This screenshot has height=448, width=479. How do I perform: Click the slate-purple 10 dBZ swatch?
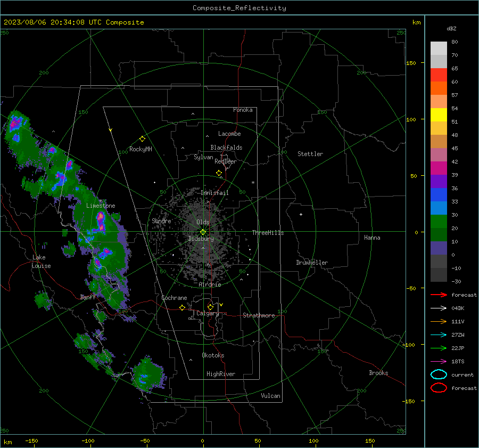pos(439,248)
